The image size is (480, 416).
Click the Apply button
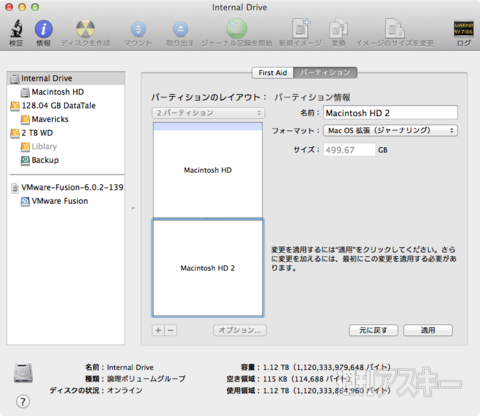[x=428, y=330]
